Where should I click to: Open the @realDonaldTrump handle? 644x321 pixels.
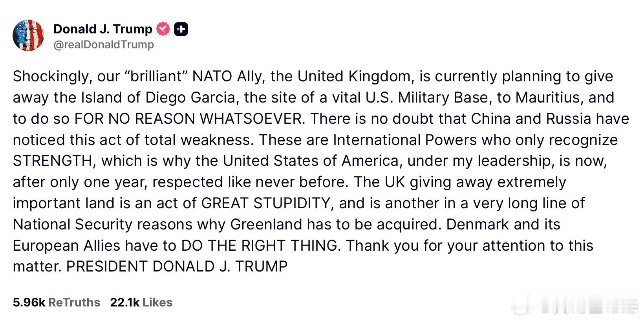(103, 45)
